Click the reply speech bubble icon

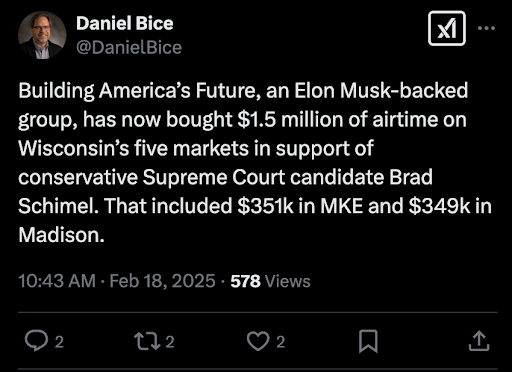(36, 341)
